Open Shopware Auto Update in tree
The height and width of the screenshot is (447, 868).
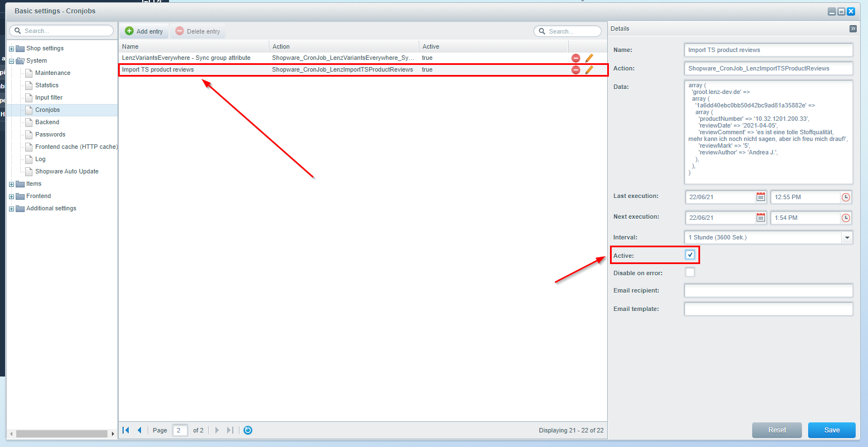pyautogui.click(x=67, y=171)
